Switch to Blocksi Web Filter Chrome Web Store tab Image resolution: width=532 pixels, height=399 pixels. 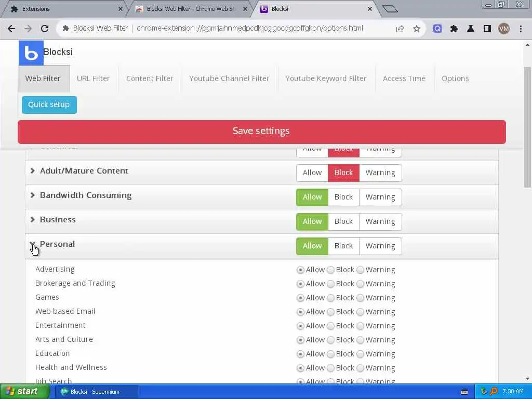click(x=191, y=9)
